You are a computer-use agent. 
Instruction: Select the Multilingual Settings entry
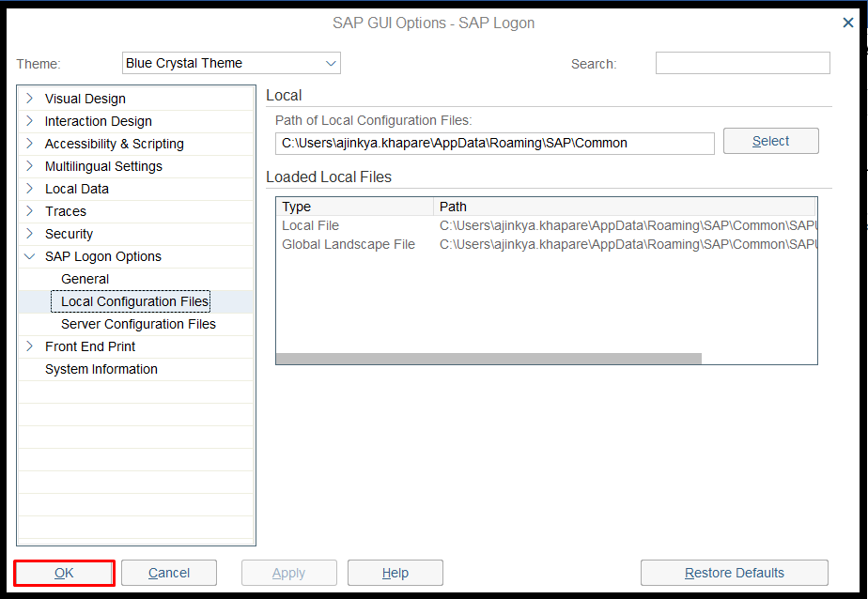point(103,166)
